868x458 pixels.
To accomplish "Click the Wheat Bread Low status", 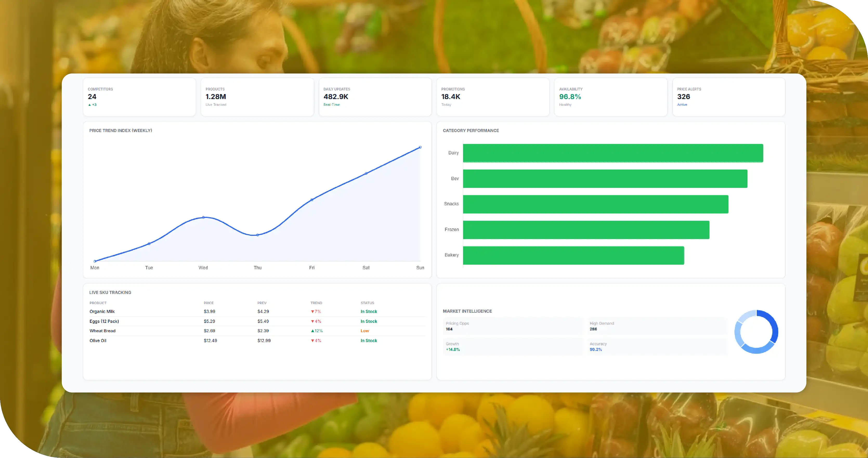I will pos(364,331).
